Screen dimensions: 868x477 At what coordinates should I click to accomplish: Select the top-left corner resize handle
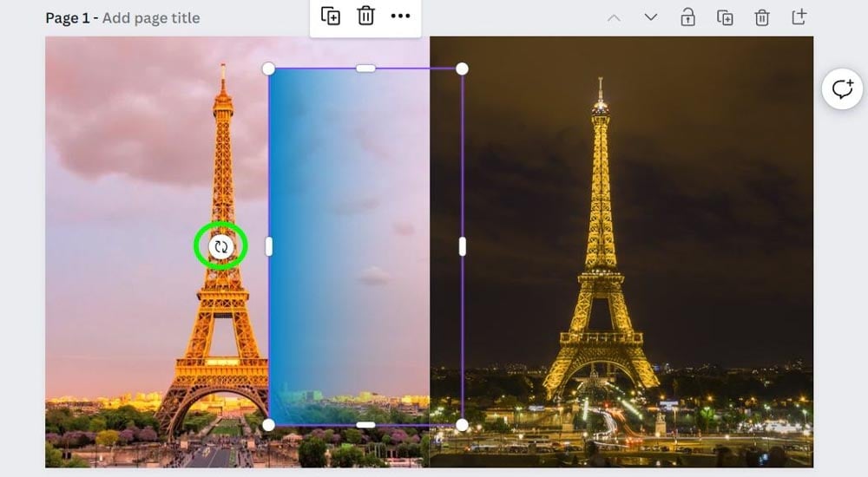tap(268, 69)
